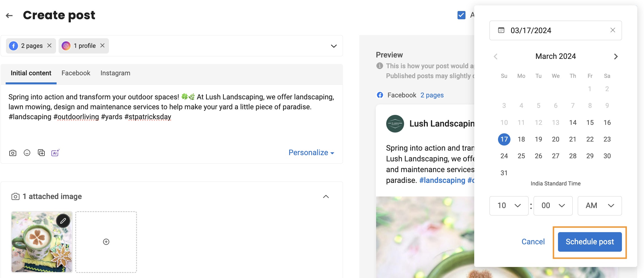
Task: Open the AM/PM time selector
Action: (599, 206)
